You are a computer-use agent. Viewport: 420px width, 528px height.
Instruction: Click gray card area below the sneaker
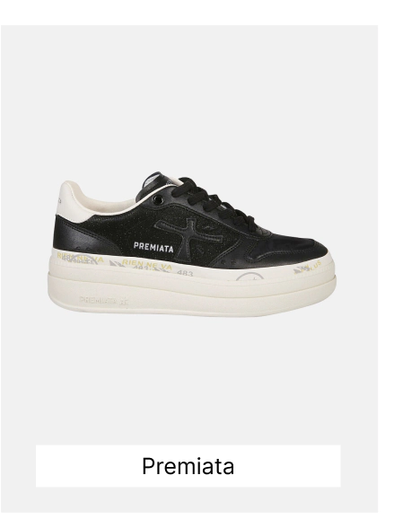point(188,381)
